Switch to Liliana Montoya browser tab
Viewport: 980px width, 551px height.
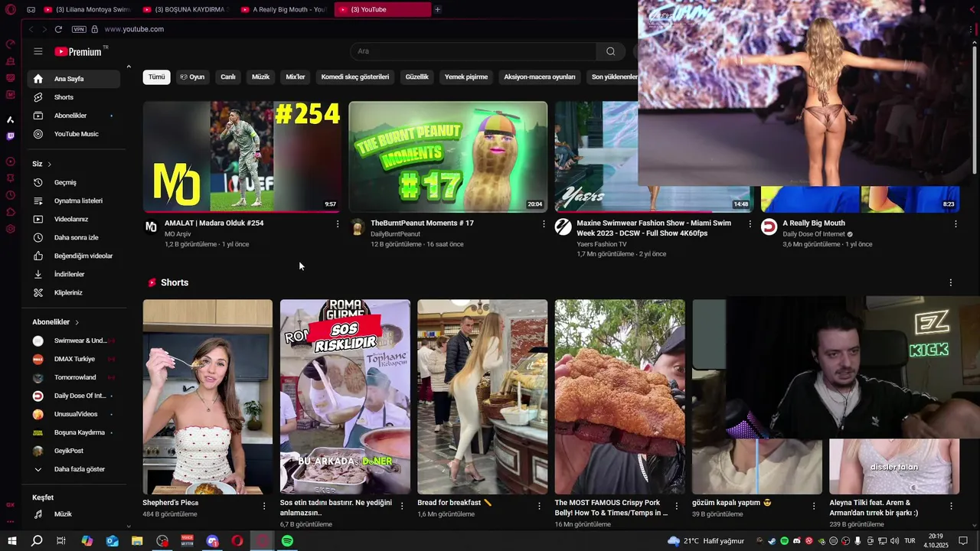[88, 9]
